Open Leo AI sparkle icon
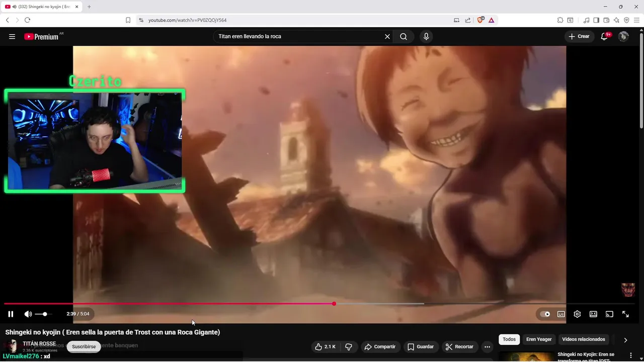The image size is (644, 362). [x=616, y=20]
